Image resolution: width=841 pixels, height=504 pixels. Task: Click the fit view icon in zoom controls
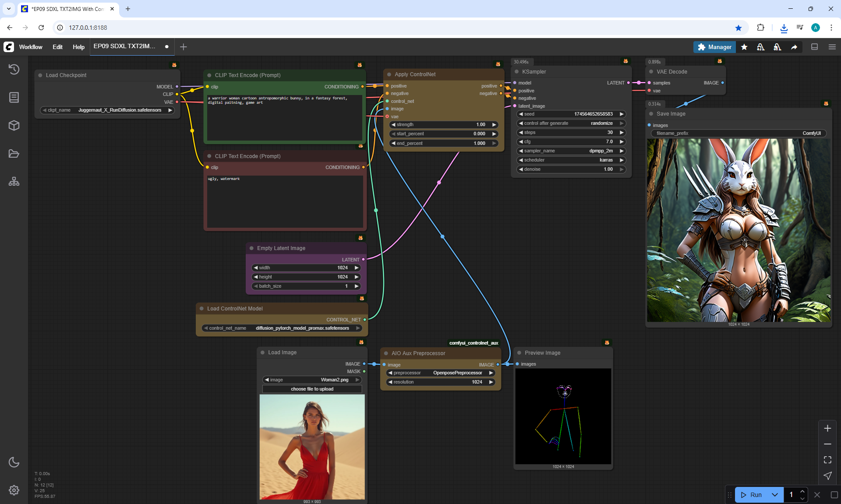827,460
